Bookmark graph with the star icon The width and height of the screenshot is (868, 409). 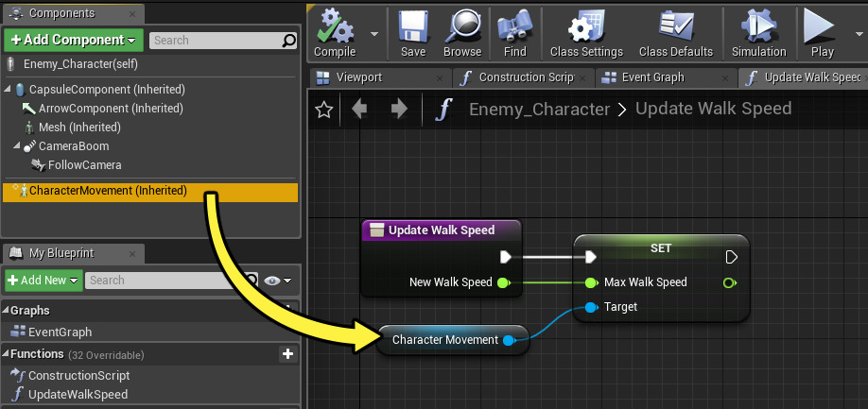324,110
